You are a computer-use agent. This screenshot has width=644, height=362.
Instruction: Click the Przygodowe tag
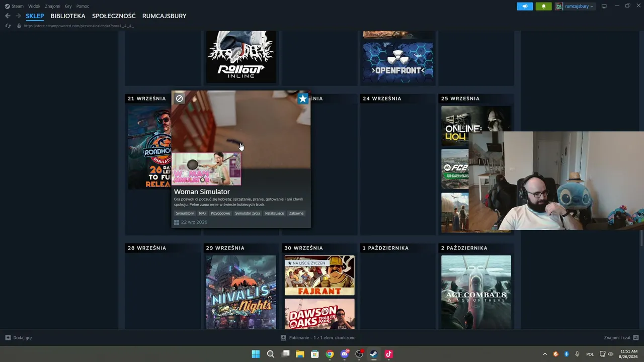click(220, 213)
